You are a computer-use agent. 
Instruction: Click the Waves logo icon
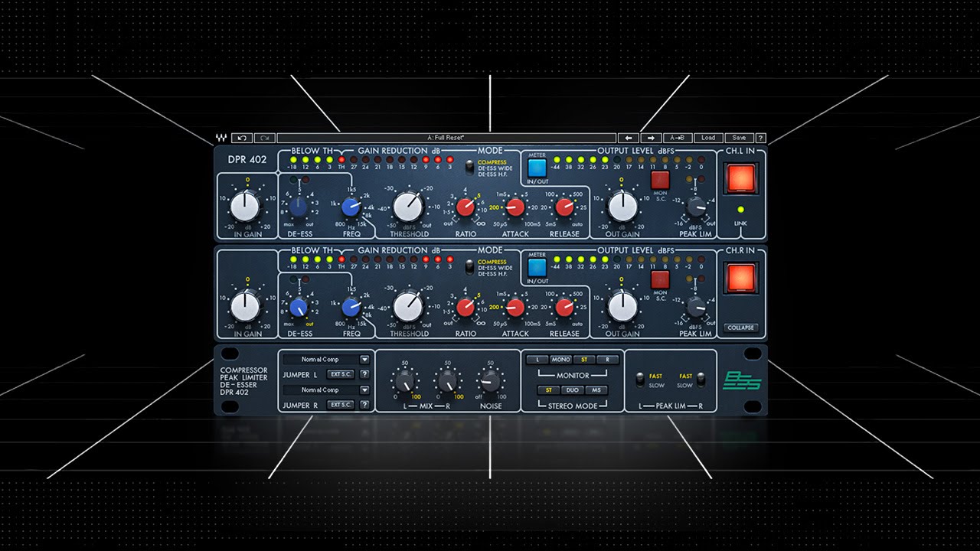[221, 139]
